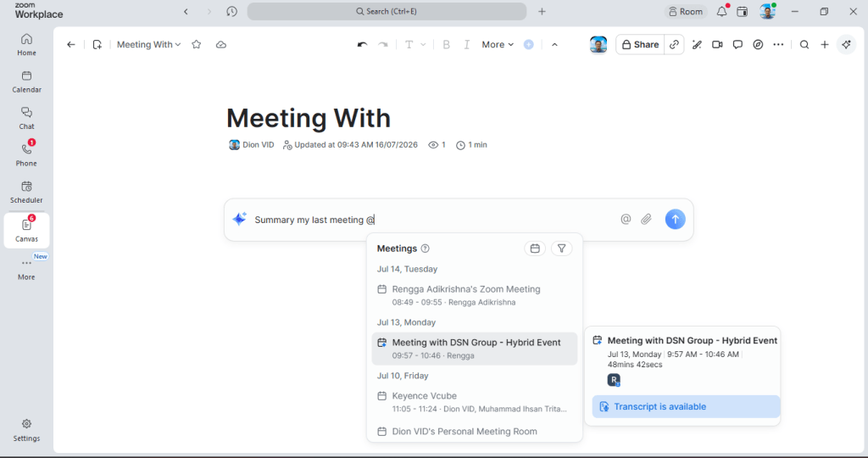868x458 pixels.
Task: Click the Share button
Action: (x=640, y=45)
